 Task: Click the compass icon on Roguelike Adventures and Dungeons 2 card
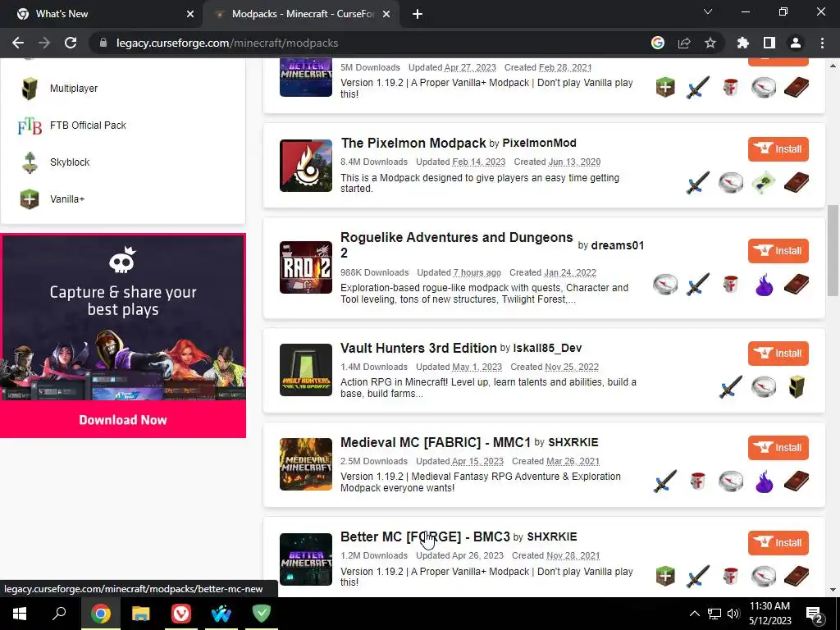(664, 285)
